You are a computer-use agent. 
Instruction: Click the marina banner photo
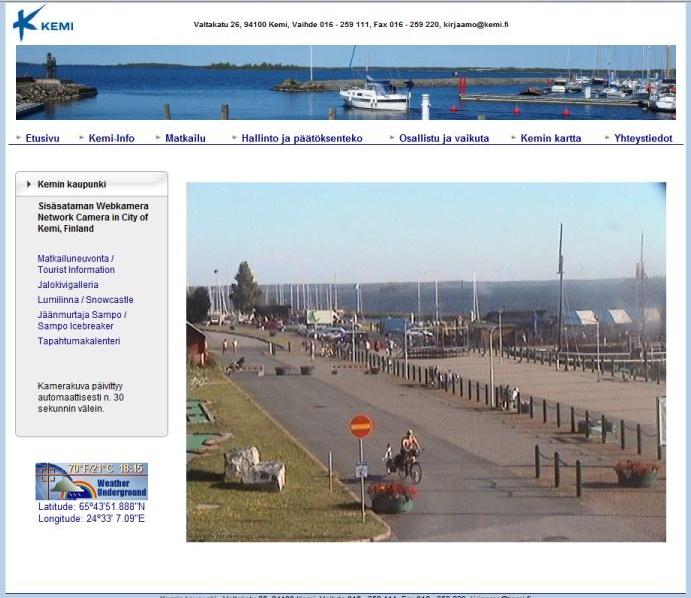pyautogui.click(x=345, y=82)
